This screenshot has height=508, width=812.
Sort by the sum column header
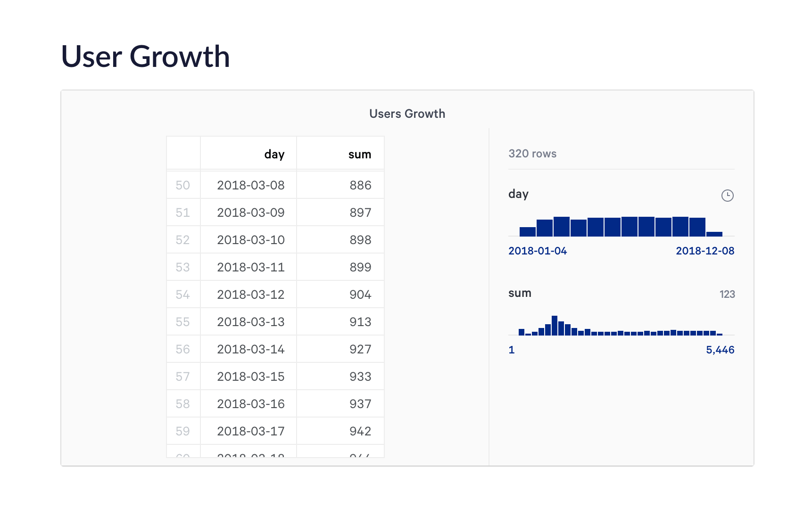(359, 155)
